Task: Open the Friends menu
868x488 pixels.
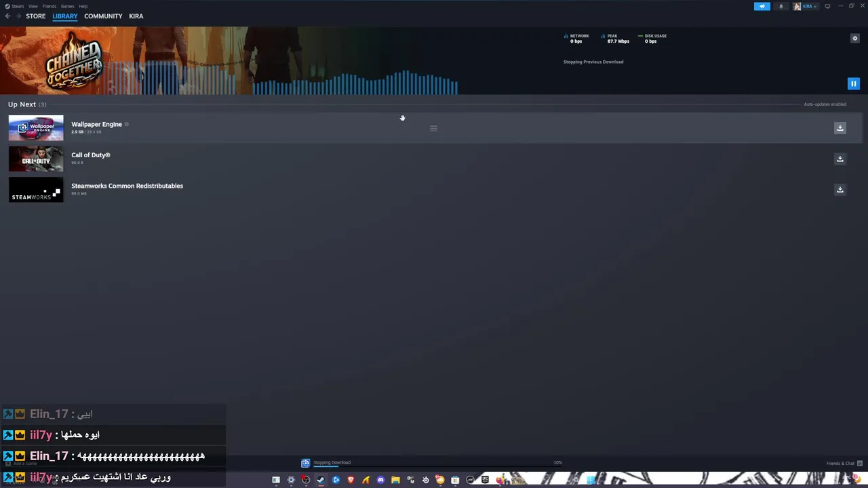Action: [x=50, y=6]
